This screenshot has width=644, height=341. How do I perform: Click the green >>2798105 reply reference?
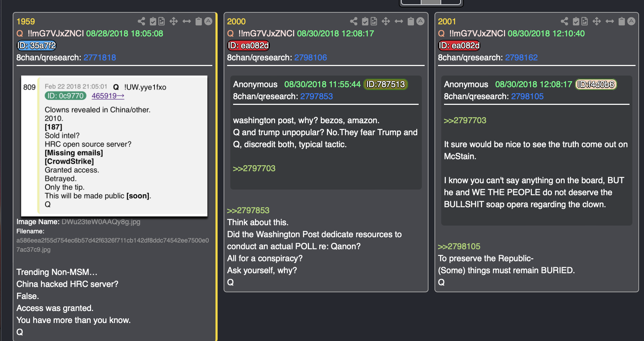click(459, 246)
